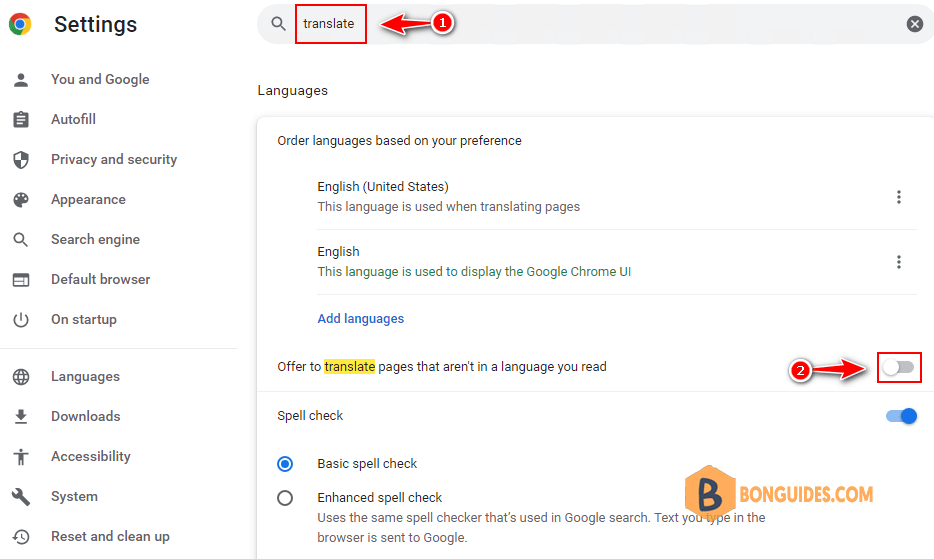Viewport: 934px width, 559px height.
Task: Clear the settings search with X icon
Action: (x=914, y=24)
